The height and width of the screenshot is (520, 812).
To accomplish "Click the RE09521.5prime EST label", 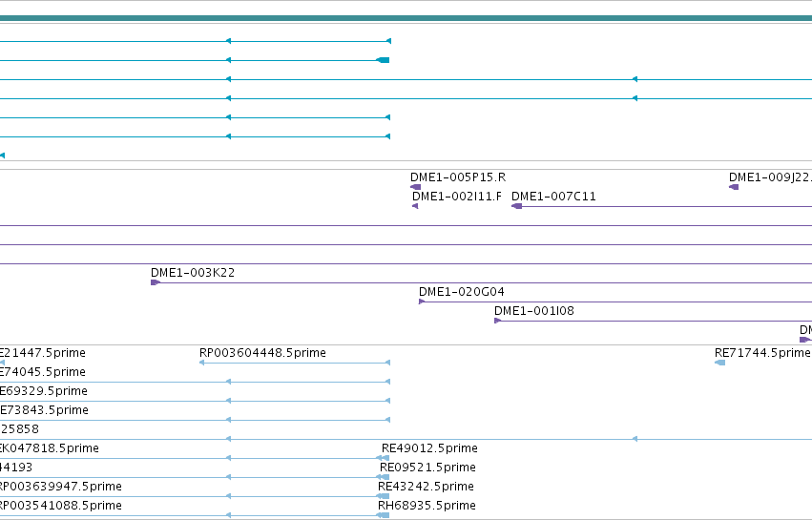I will pyautogui.click(x=427, y=468).
